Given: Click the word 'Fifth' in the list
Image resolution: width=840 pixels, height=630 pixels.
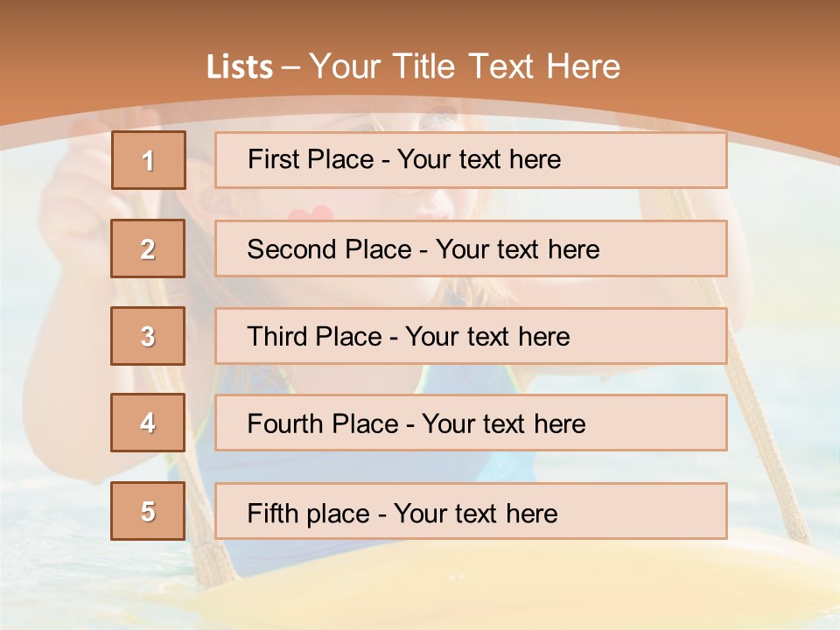Looking at the screenshot, I should coord(273,513).
